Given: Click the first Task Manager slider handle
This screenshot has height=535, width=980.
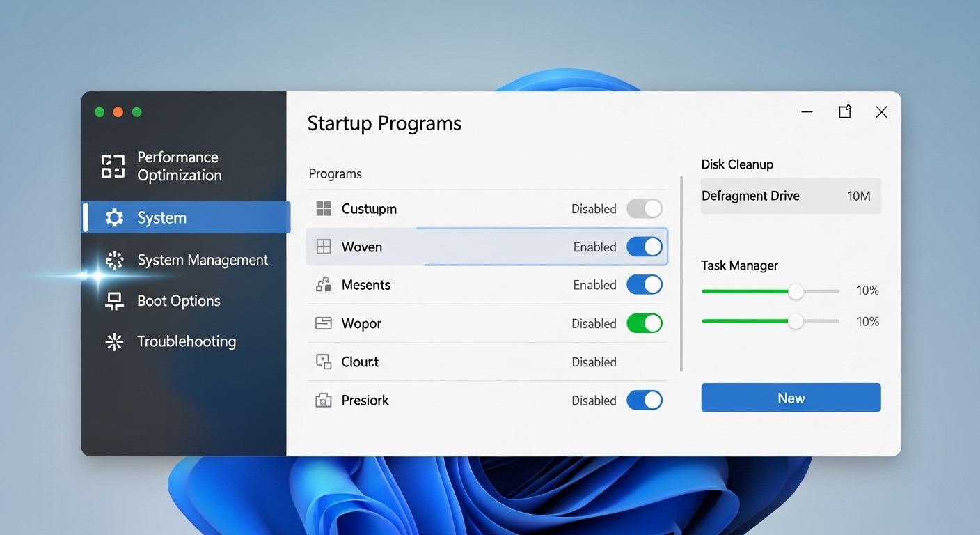Looking at the screenshot, I should pyautogui.click(x=796, y=291).
